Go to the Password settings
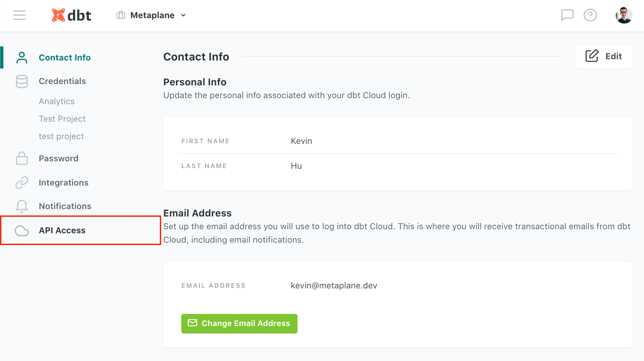The height and width of the screenshot is (361, 644). [59, 158]
